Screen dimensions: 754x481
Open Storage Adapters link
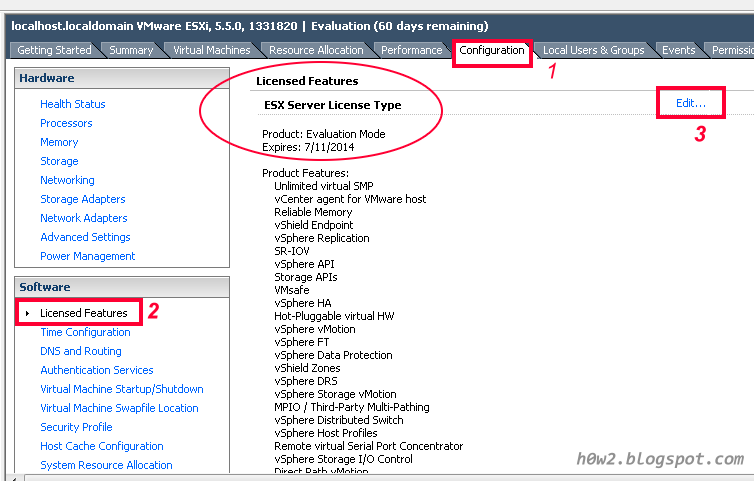coord(83,199)
